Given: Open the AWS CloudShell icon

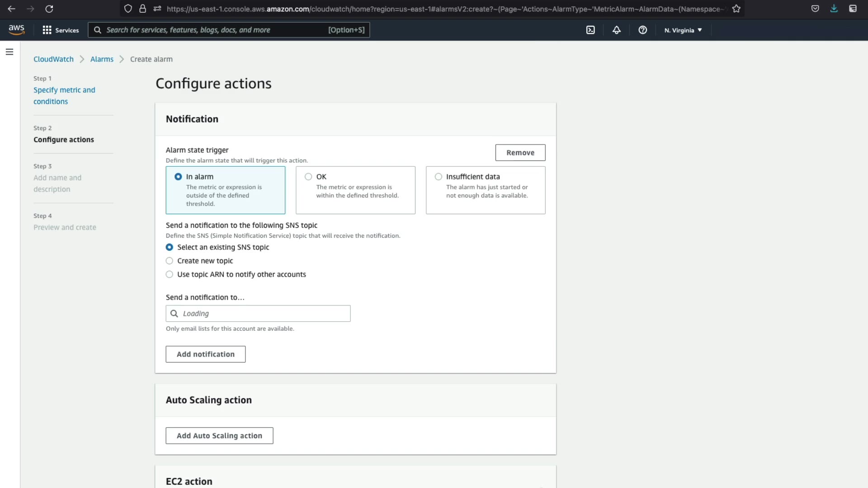Looking at the screenshot, I should [x=590, y=30].
